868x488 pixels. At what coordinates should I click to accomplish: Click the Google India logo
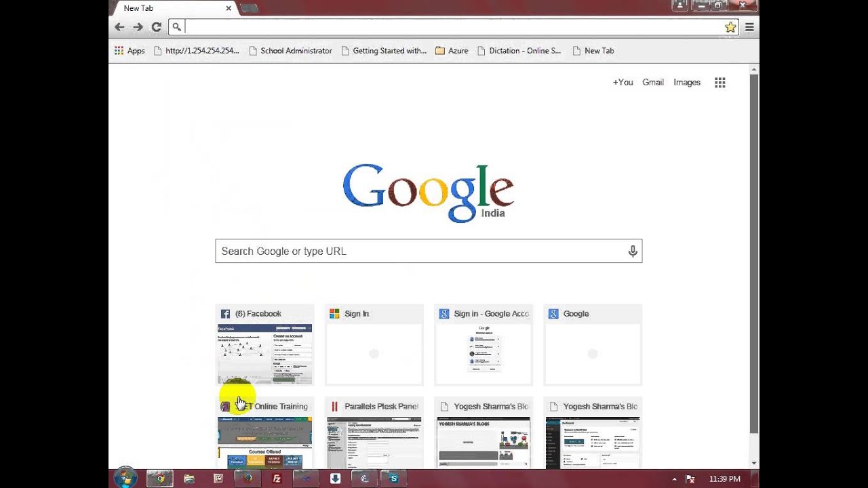(428, 192)
